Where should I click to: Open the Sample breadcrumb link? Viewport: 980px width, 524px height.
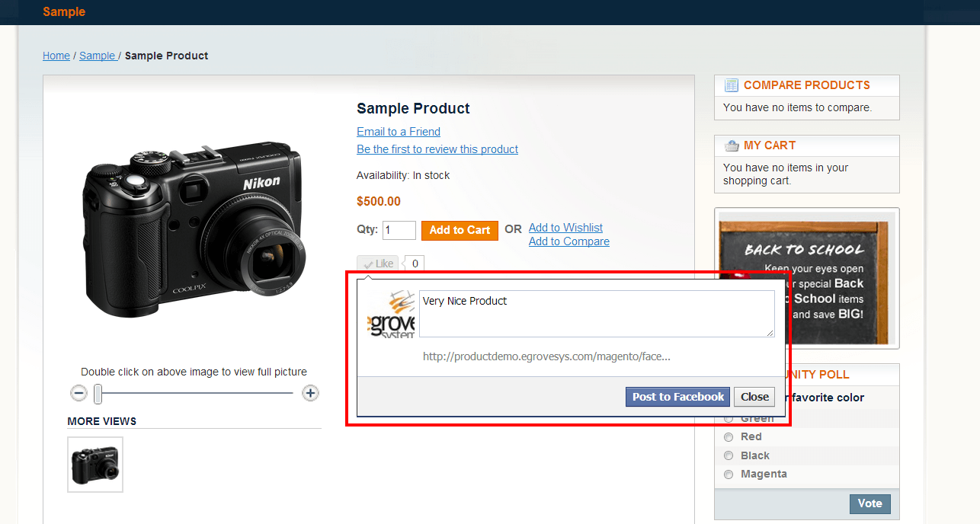[x=98, y=56]
